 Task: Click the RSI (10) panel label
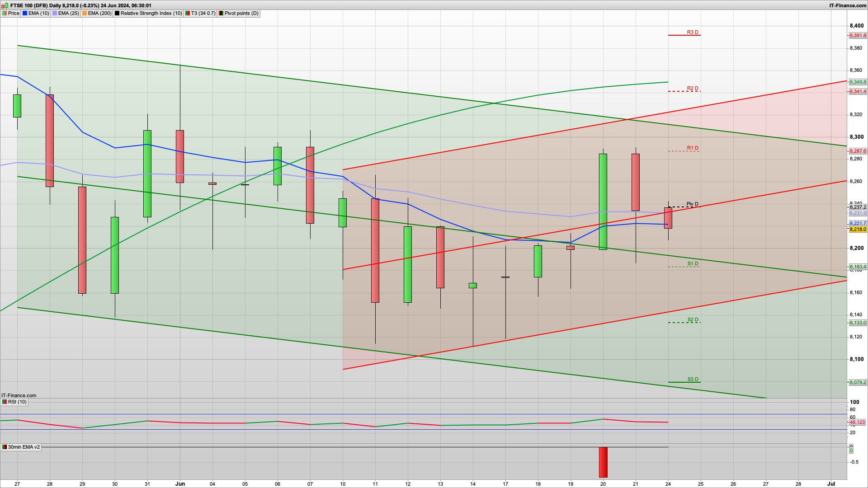click(x=14, y=402)
